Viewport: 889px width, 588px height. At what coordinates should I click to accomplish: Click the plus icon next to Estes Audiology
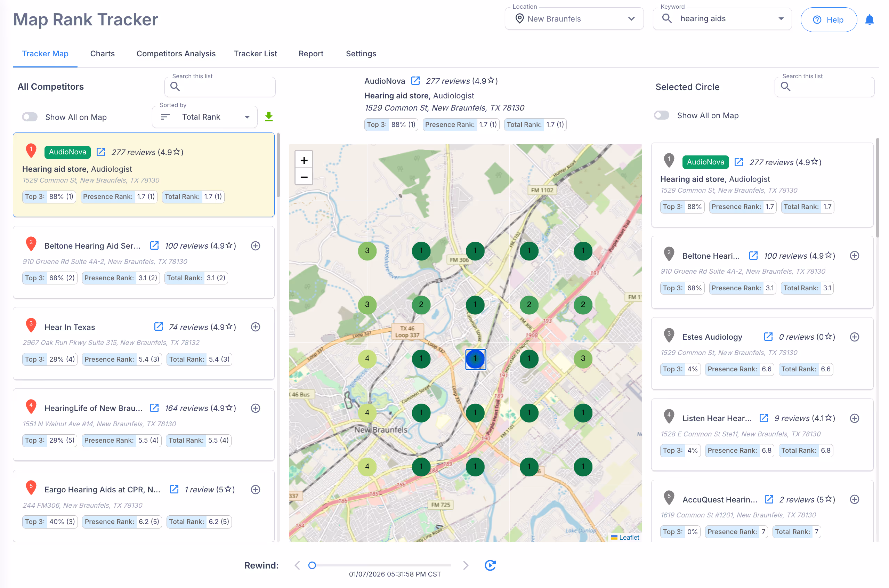(855, 337)
